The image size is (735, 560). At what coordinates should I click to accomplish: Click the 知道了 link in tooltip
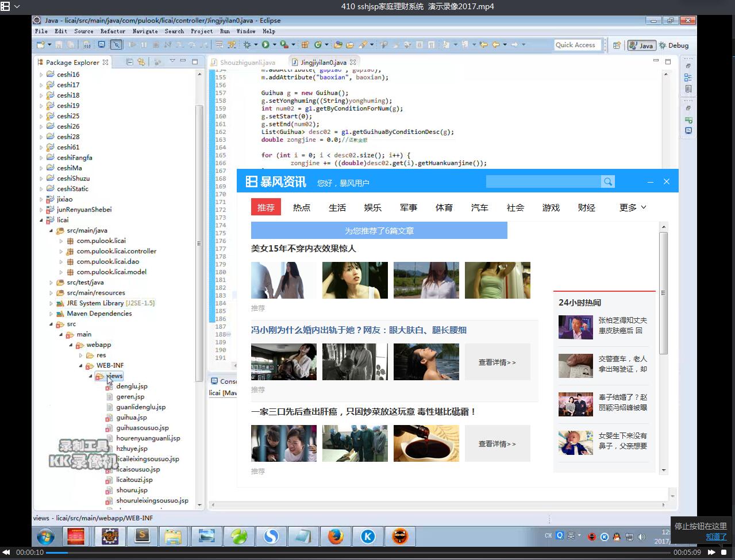pos(716,536)
